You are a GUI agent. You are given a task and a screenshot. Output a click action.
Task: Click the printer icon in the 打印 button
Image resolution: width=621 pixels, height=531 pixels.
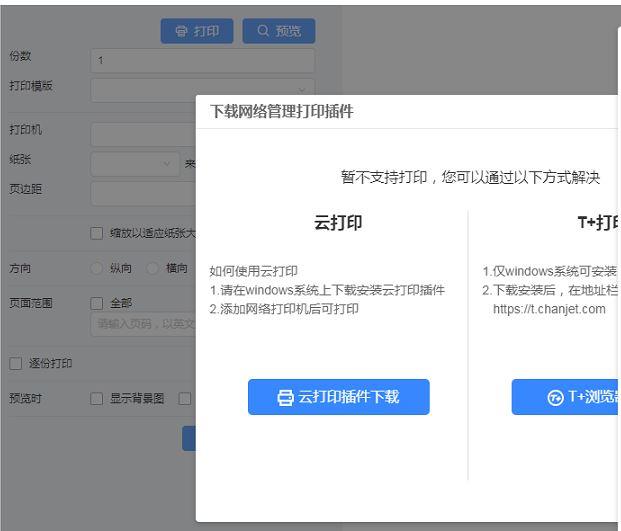coord(181,31)
